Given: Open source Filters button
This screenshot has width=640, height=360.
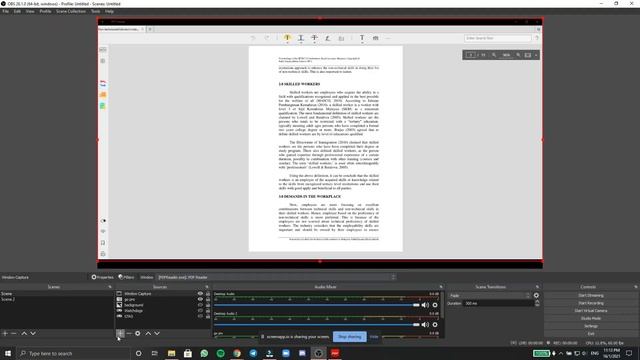Looking at the screenshot, I should (x=126, y=277).
